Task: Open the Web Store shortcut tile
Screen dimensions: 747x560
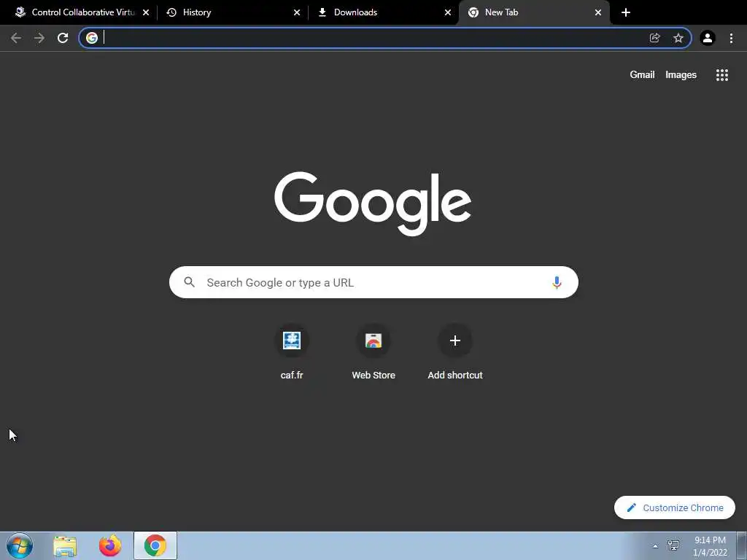Action: (x=373, y=352)
